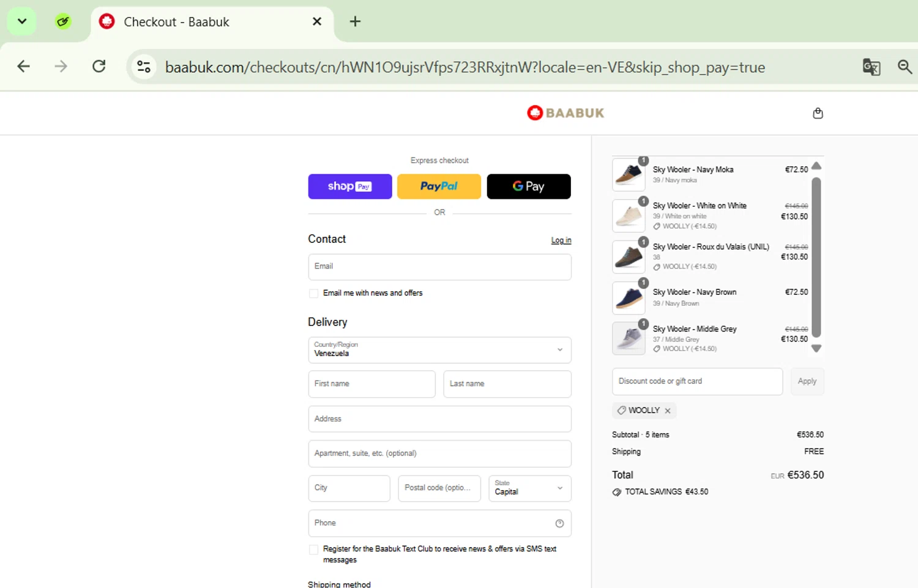Click the WOOLLY discount tag icon

622,411
